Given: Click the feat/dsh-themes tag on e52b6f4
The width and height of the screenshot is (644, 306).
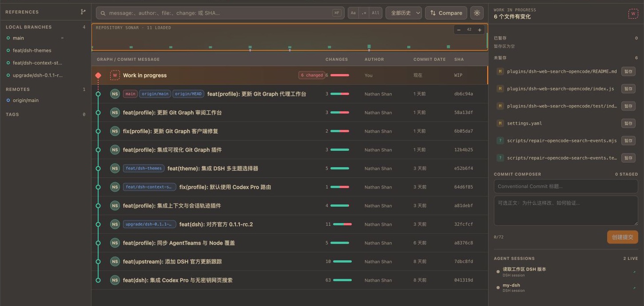Looking at the screenshot, I should tap(144, 169).
